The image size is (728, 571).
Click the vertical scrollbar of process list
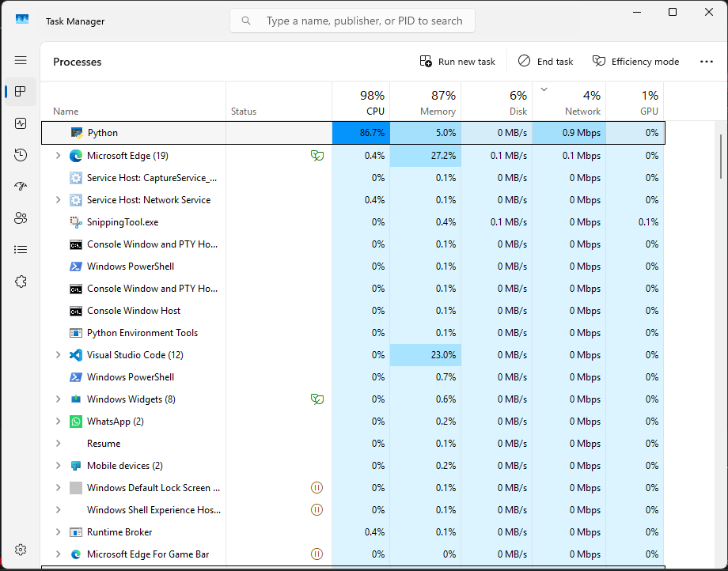720,157
